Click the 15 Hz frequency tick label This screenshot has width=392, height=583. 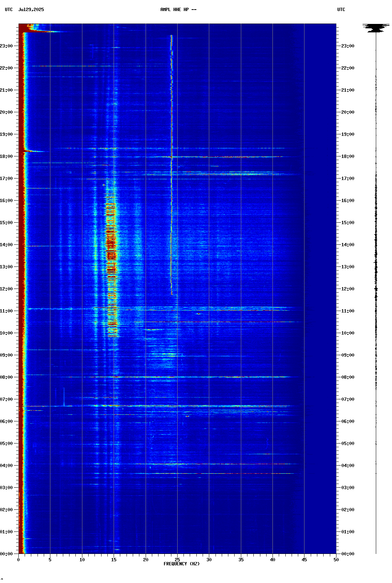114,560
